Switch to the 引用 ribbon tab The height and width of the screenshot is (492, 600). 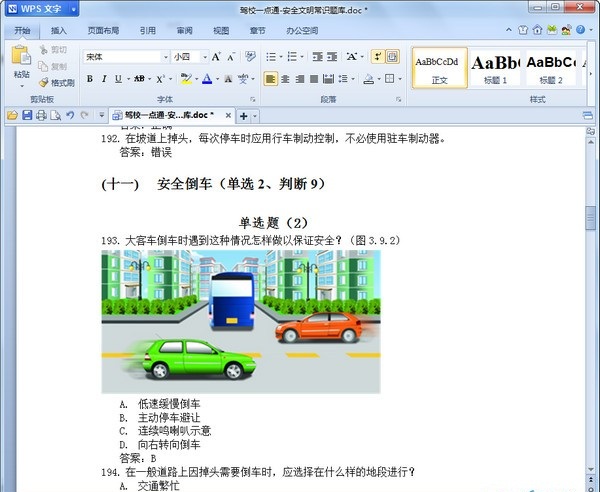click(x=148, y=31)
